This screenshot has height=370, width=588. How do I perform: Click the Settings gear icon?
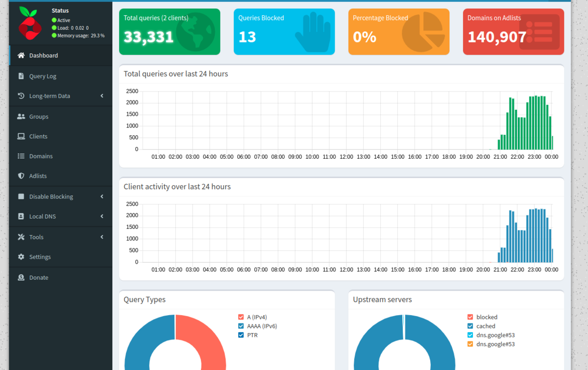click(21, 257)
